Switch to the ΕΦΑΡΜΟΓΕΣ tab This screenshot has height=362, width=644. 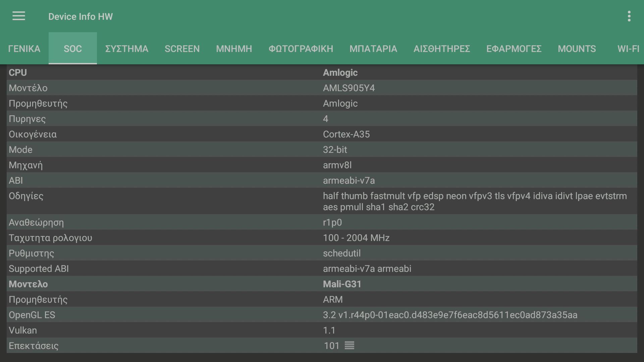click(514, 49)
